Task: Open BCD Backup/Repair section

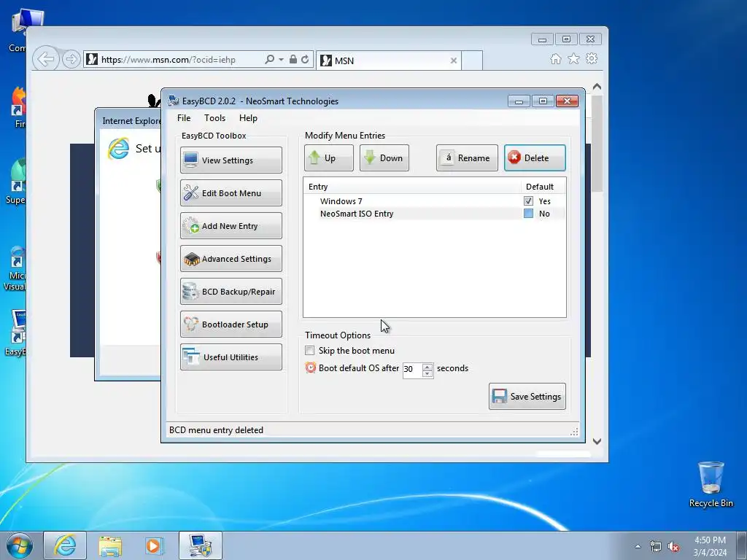Action: [x=231, y=292]
